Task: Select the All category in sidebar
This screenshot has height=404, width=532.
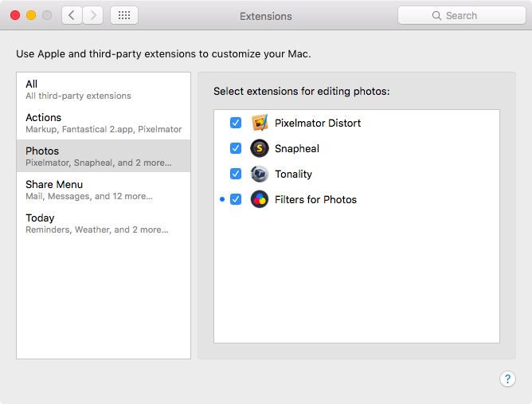Action: (x=104, y=89)
